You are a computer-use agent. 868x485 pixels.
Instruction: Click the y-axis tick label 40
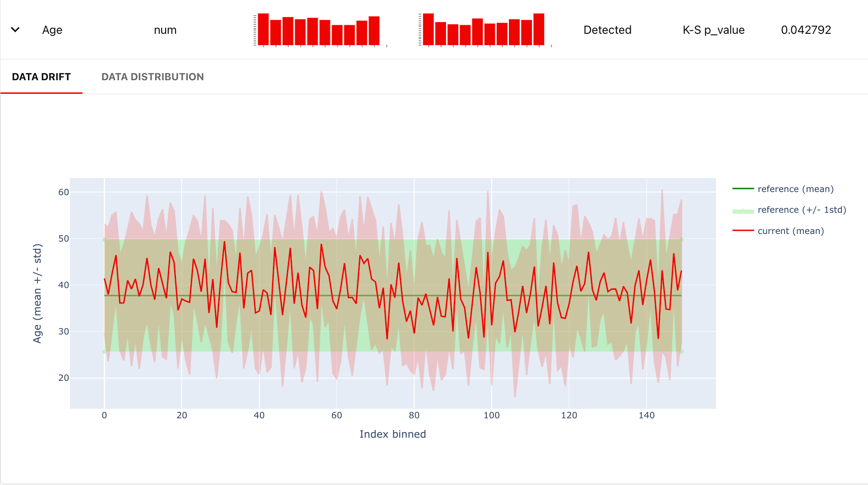click(x=64, y=285)
